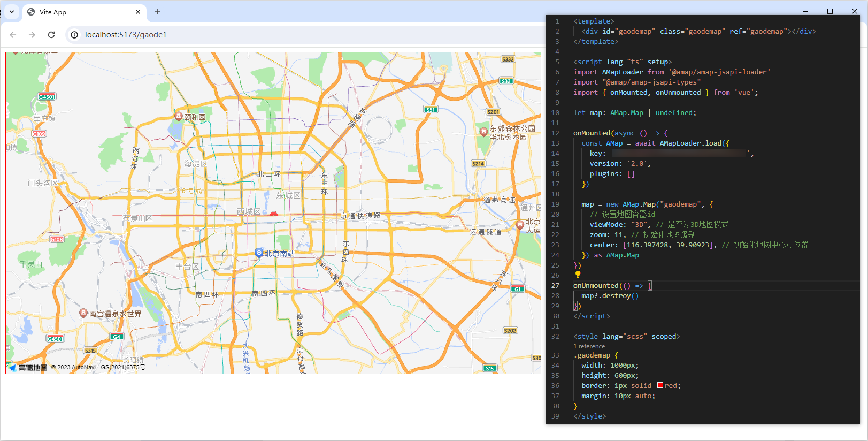Click the localhost:5173/gaode1 address field
868x441 pixels.
(126, 35)
